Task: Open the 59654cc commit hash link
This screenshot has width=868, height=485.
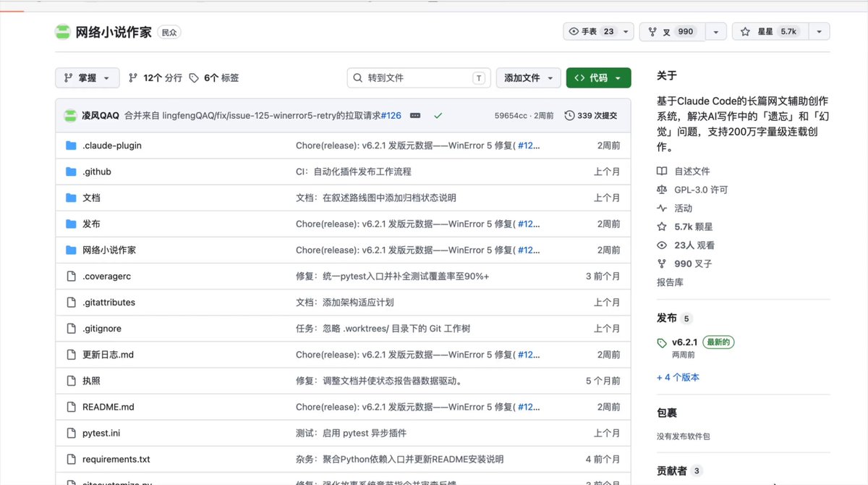Action: tap(511, 116)
